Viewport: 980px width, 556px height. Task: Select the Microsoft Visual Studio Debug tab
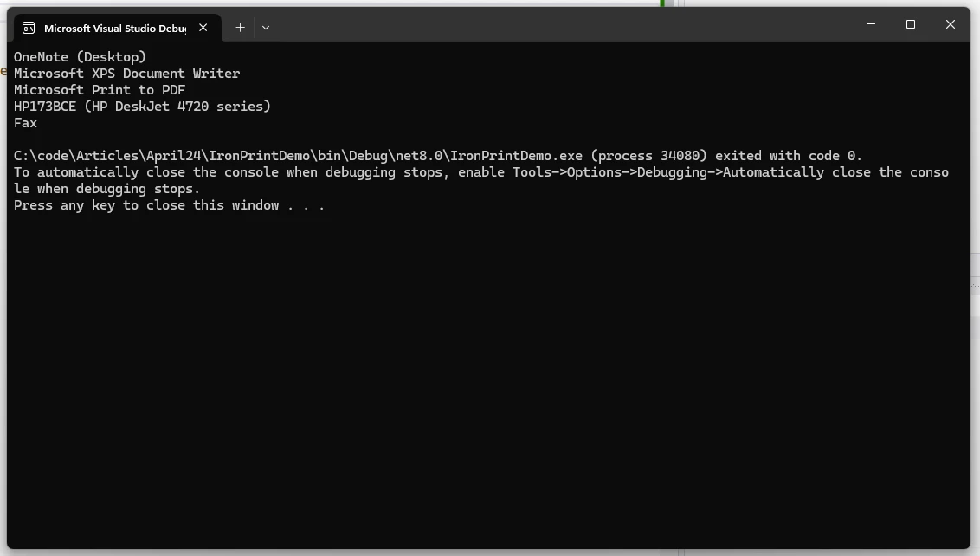[x=114, y=28]
